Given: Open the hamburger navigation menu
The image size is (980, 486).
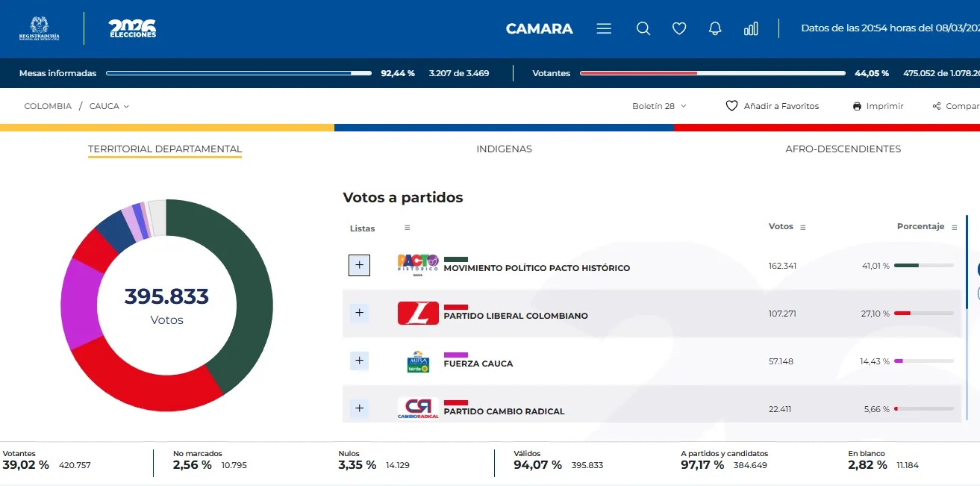Looking at the screenshot, I should pyautogui.click(x=603, y=28).
